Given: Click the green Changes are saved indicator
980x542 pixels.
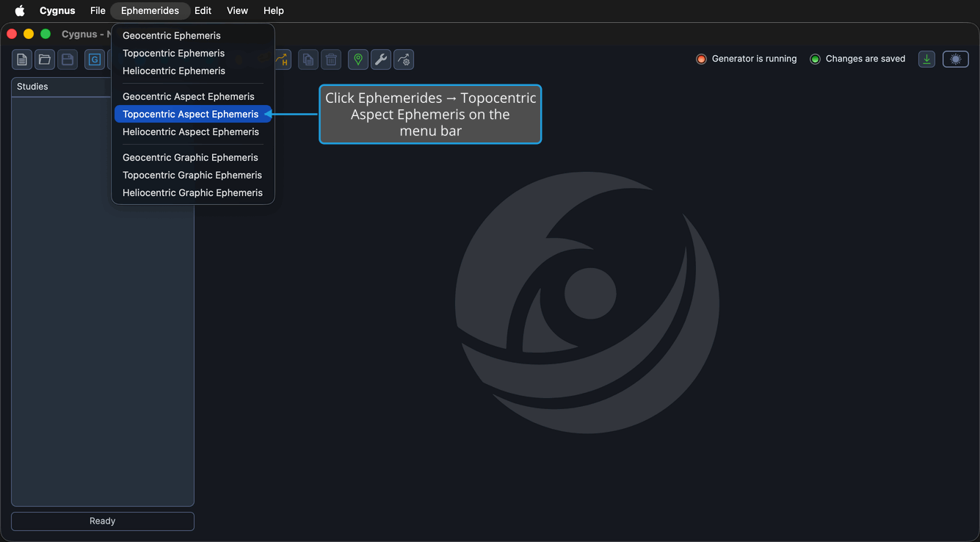Looking at the screenshot, I should point(815,59).
